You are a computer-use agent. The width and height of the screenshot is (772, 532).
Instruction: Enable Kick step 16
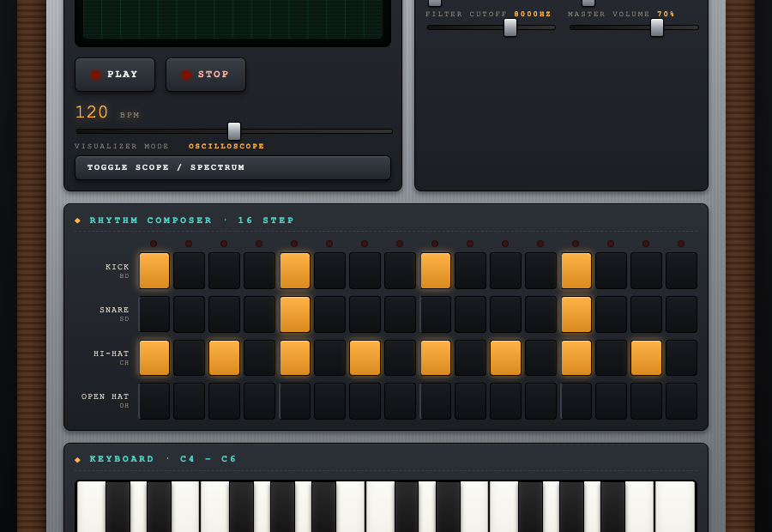click(681, 270)
